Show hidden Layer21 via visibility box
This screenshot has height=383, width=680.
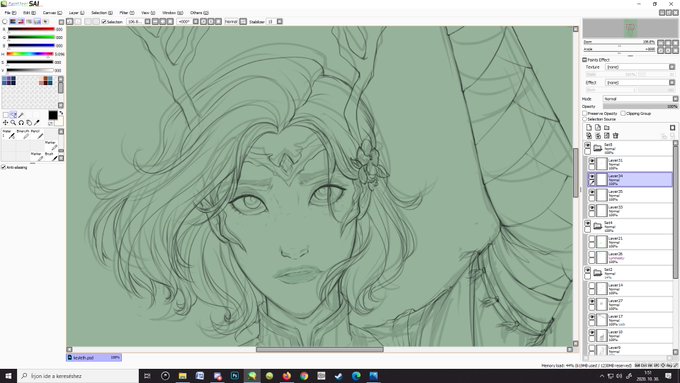point(592,239)
